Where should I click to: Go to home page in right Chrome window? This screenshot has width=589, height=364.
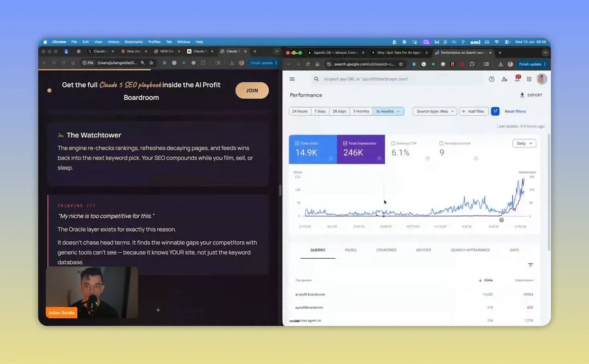318,64
